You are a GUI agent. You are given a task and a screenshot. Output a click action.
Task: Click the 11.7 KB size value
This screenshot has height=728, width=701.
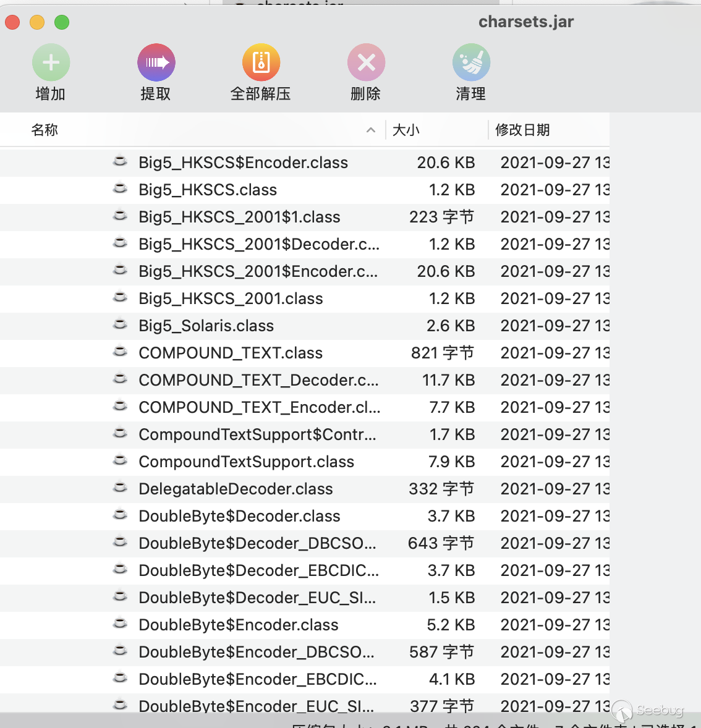448,380
